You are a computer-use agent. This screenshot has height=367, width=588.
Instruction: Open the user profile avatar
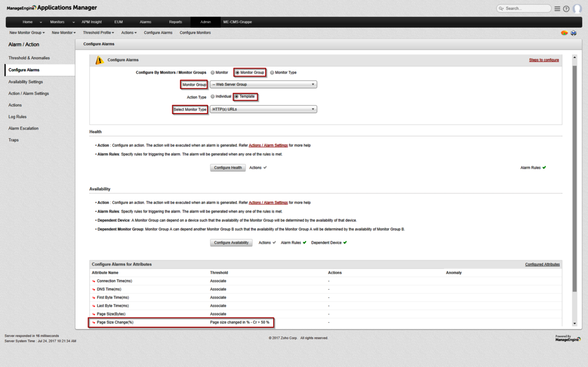pyautogui.click(x=577, y=8)
